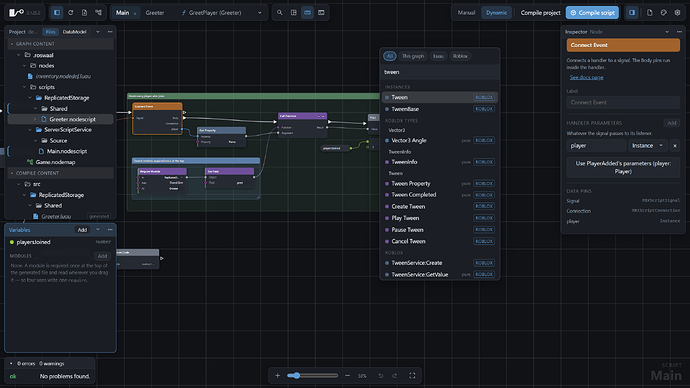Switch compile mode to Dynamic
The image size is (690, 388).
(496, 13)
